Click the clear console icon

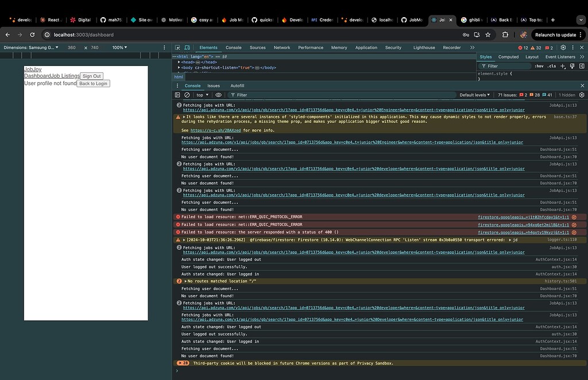click(187, 95)
